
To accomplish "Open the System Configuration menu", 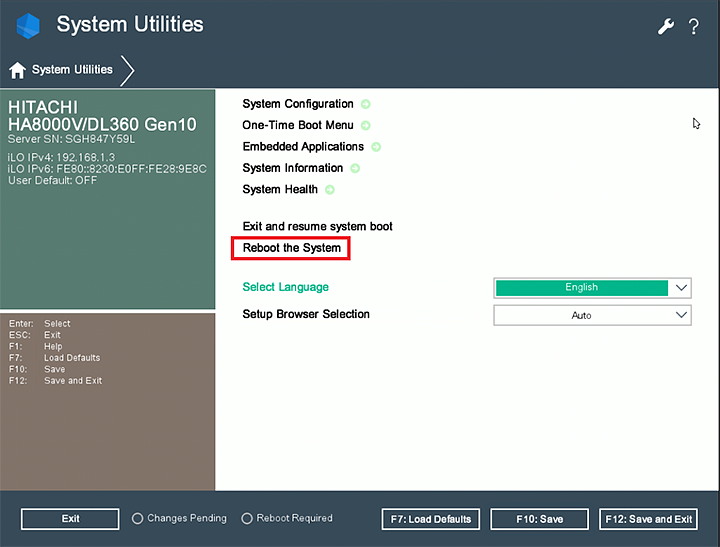I will pyautogui.click(x=298, y=104).
